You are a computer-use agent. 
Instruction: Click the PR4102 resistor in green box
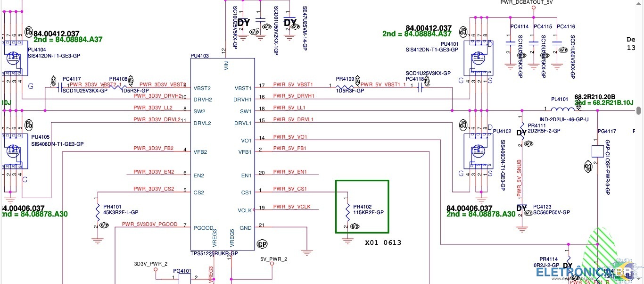point(347,208)
